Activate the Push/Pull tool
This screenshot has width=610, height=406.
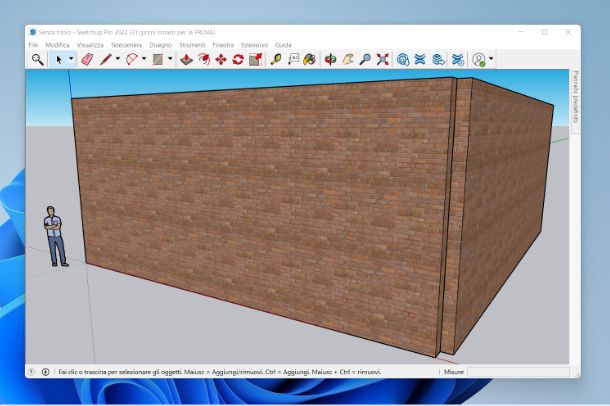[186, 60]
